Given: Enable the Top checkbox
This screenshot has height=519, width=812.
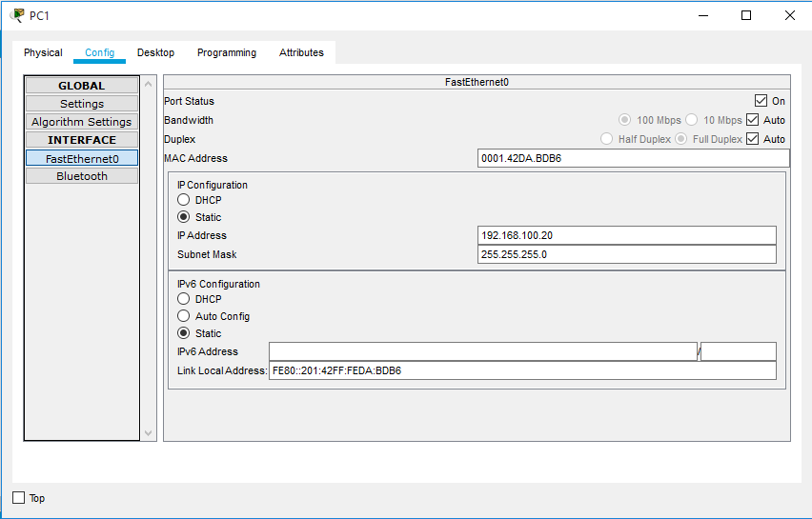Looking at the screenshot, I should point(19,498).
